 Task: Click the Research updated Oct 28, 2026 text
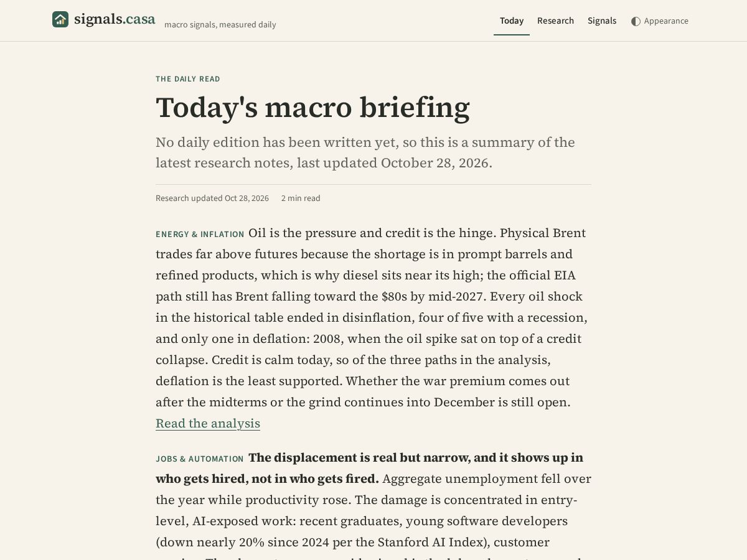[x=212, y=198]
